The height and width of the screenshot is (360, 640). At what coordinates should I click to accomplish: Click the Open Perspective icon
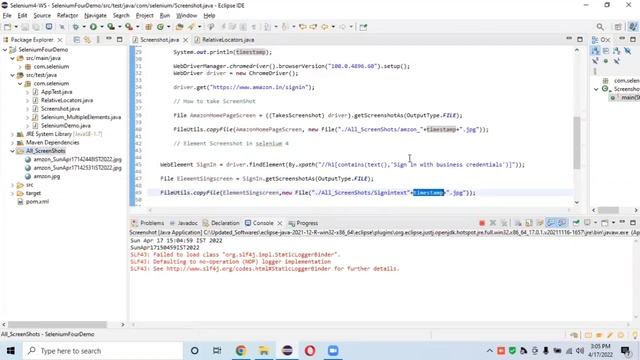(618, 27)
